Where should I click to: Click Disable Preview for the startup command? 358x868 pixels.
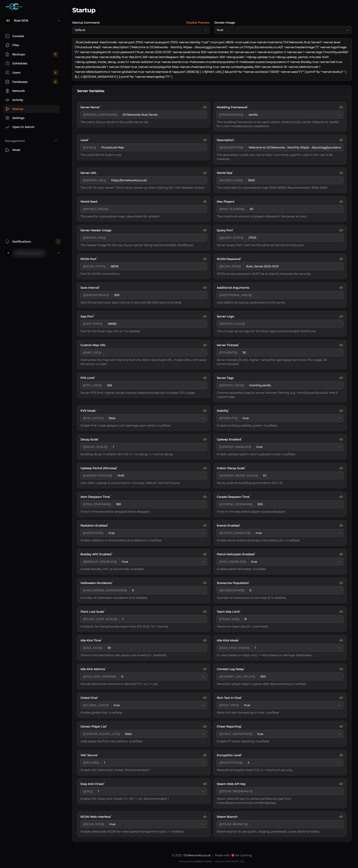[x=198, y=22]
